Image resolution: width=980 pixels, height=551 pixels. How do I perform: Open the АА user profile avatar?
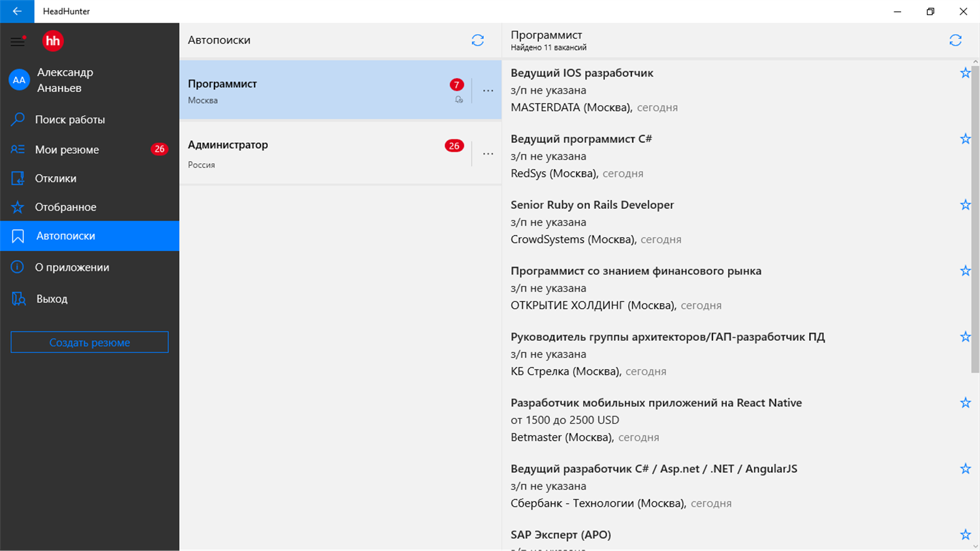tap(19, 80)
